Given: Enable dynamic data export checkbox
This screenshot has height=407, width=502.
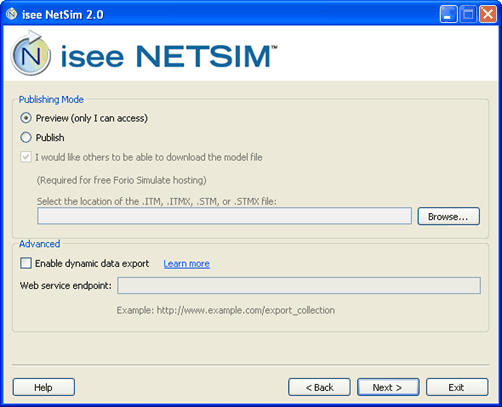Looking at the screenshot, I should 26,263.
